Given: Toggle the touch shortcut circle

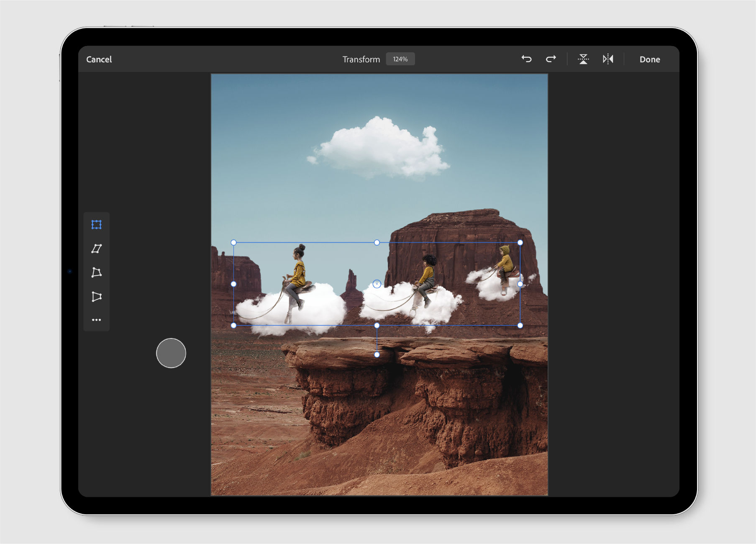Looking at the screenshot, I should point(171,353).
